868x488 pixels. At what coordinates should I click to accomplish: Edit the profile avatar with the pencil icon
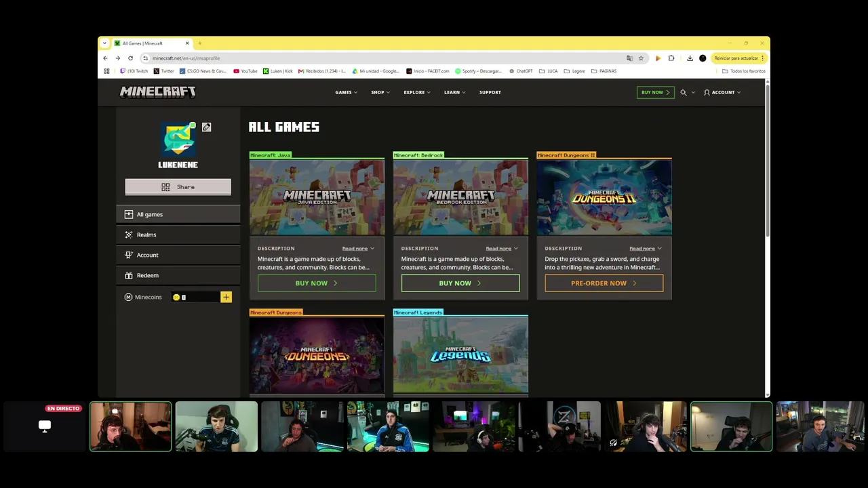coord(207,127)
